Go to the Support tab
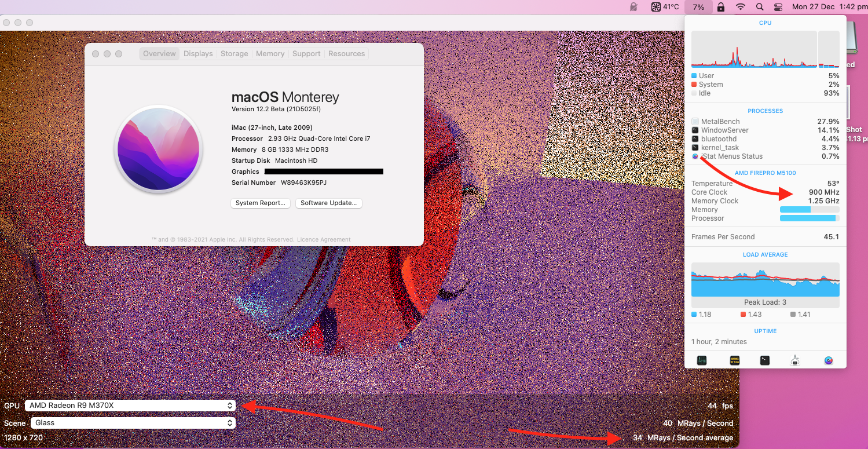 click(306, 54)
